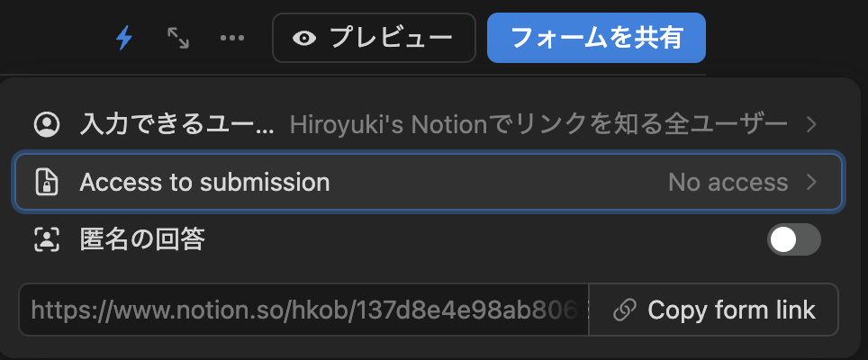Open Hiroyuki's Notion link-sharing option
This screenshot has height=360, width=868.
click(538, 124)
